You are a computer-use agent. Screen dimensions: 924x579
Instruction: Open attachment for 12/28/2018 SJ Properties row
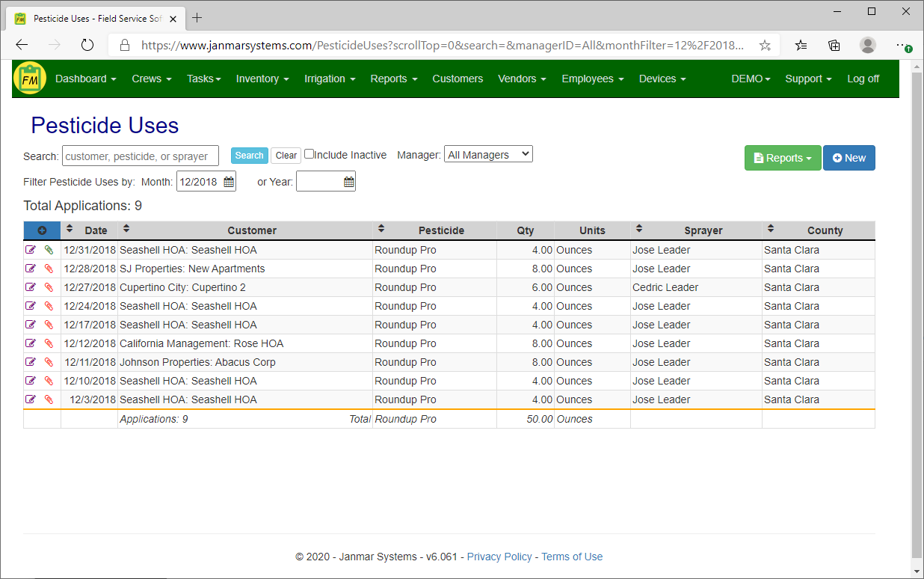pos(49,269)
